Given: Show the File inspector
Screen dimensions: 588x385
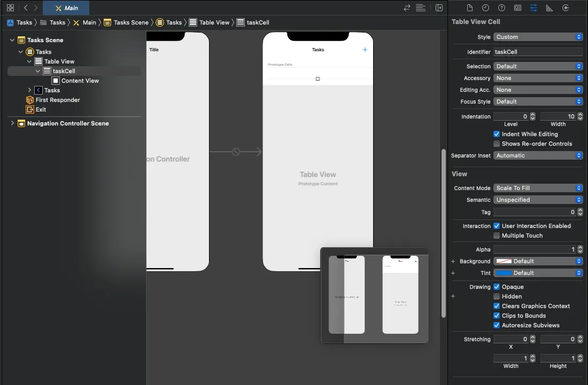Looking at the screenshot, I should click(x=469, y=8).
